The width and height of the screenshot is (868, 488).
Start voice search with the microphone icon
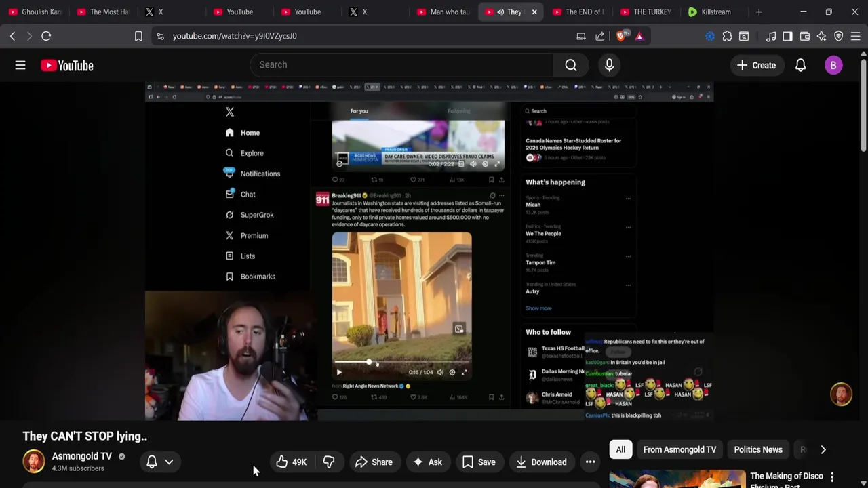609,65
